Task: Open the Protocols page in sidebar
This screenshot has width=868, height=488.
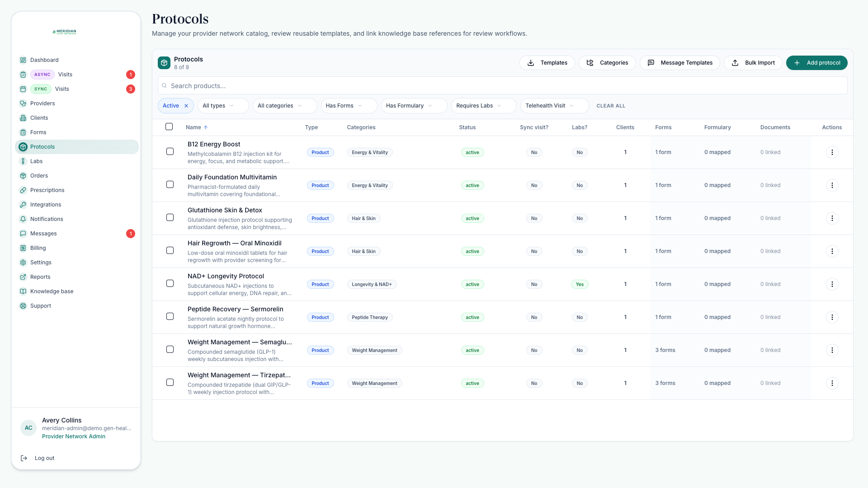Action: click(77, 147)
